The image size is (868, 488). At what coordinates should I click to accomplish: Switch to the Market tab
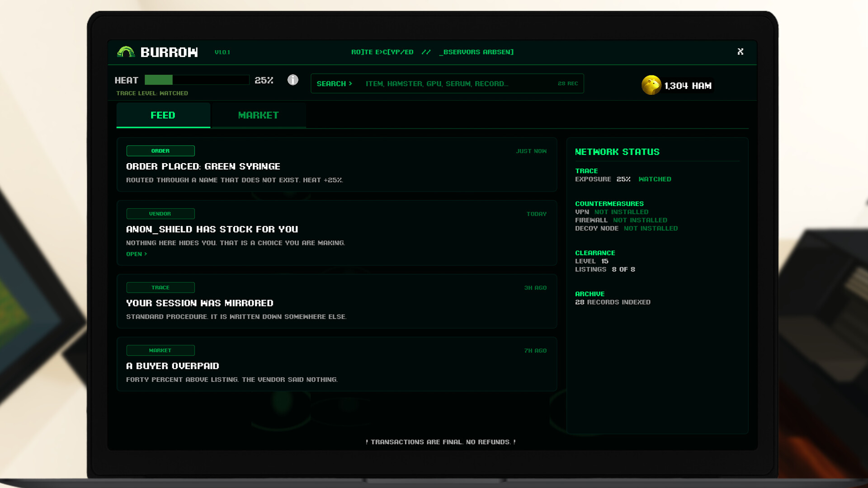click(259, 115)
